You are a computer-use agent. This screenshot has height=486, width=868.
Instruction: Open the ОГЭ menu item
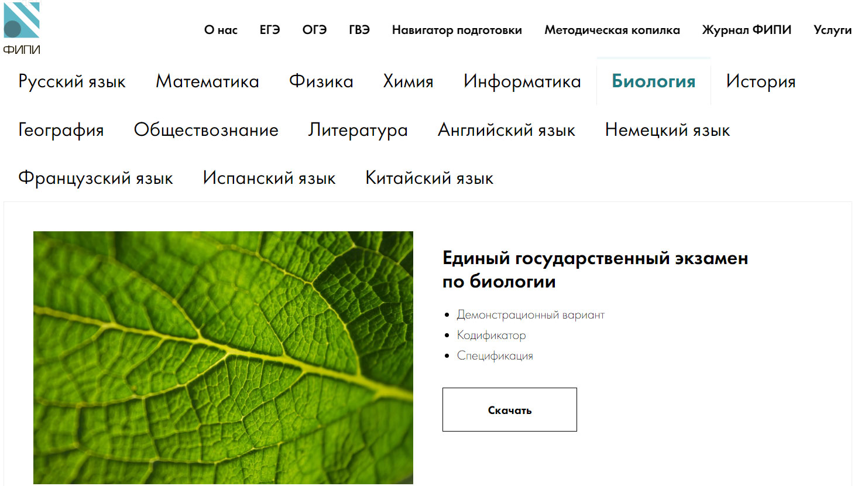pos(314,30)
